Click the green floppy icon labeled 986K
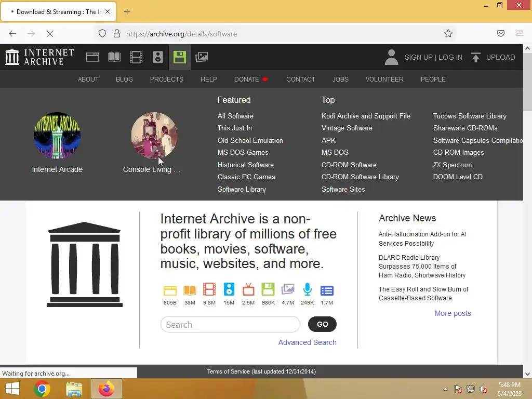Viewport: 532px width, 399px height. tap(268, 289)
